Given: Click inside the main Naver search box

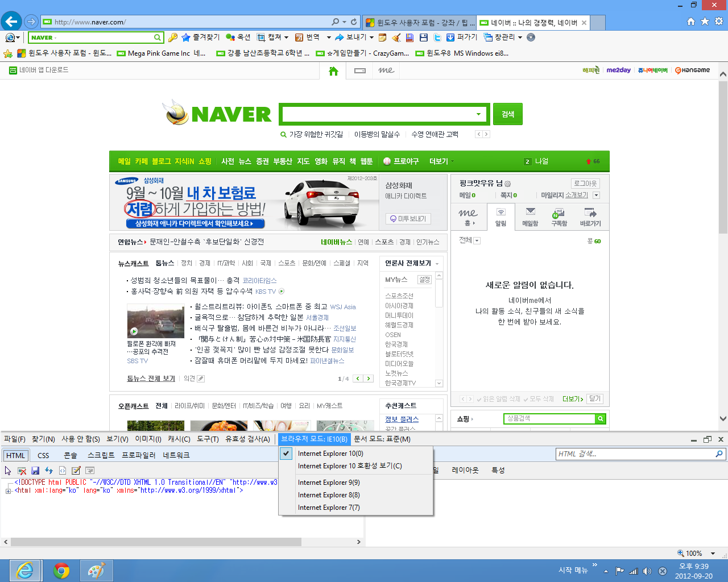Looking at the screenshot, I should click(x=378, y=114).
